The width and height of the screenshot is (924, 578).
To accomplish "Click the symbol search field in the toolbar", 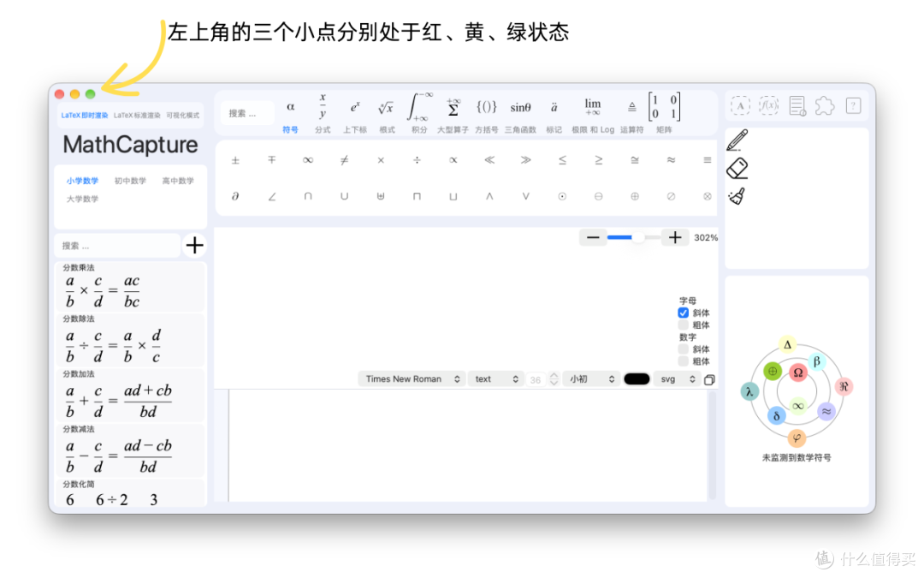I will click(247, 113).
